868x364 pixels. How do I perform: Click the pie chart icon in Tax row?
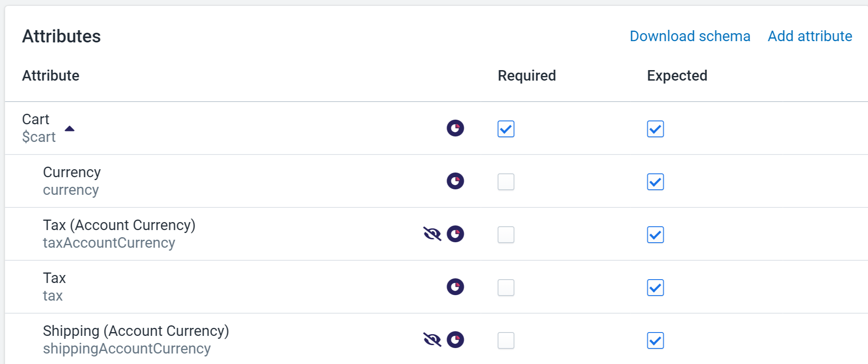pos(455,287)
